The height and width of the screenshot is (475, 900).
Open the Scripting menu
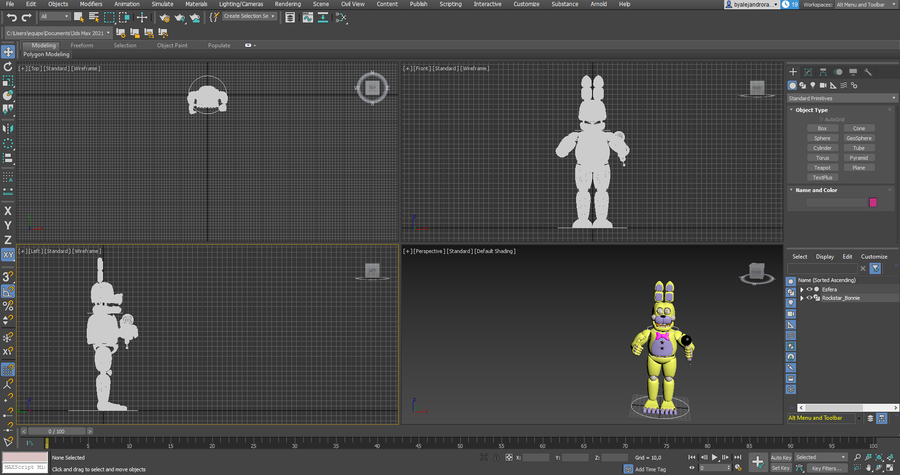click(450, 4)
